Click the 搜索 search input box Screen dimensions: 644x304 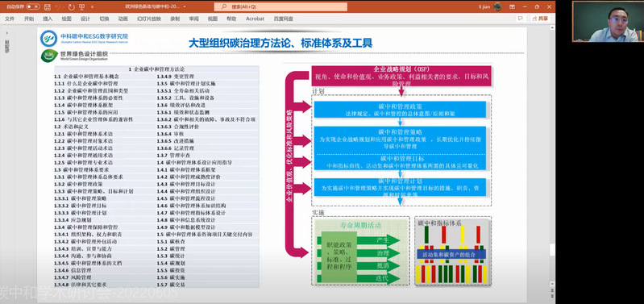pyautogui.click(x=280, y=7)
